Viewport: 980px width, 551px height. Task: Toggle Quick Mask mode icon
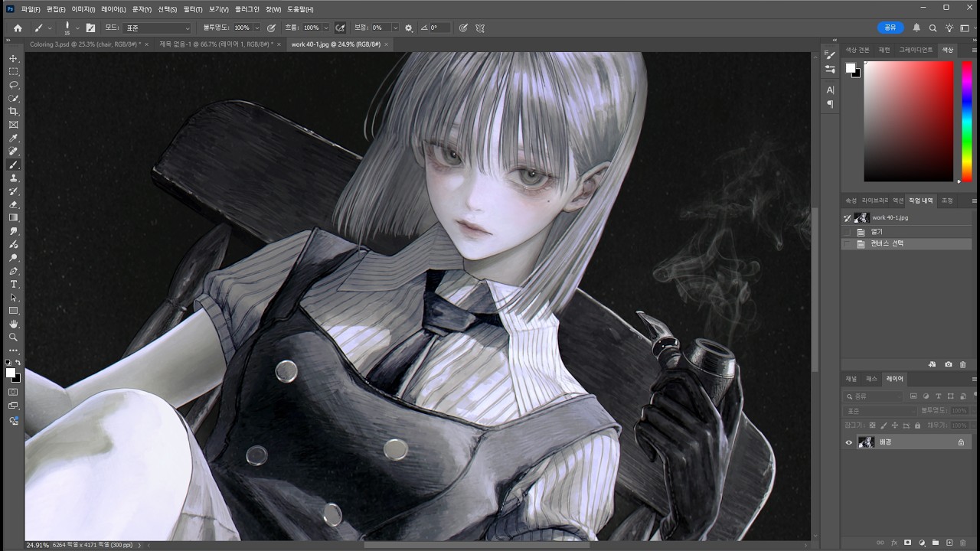point(13,392)
